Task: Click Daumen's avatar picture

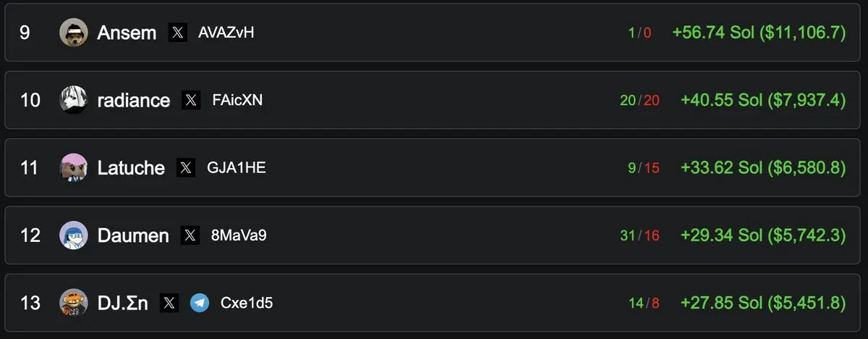Action: click(74, 235)
